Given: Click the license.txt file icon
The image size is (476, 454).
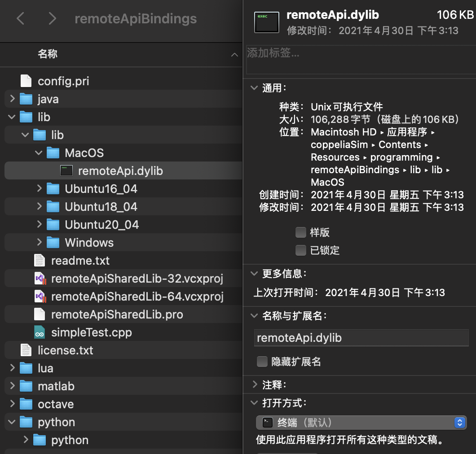Looking at the screenshot, I should [x=25, y=350].
